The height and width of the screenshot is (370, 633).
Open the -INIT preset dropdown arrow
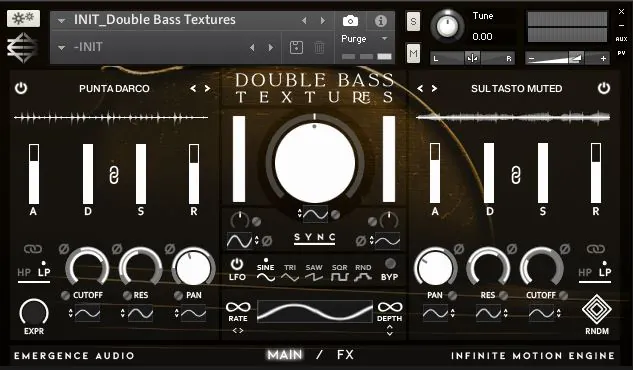coord(61,48)
